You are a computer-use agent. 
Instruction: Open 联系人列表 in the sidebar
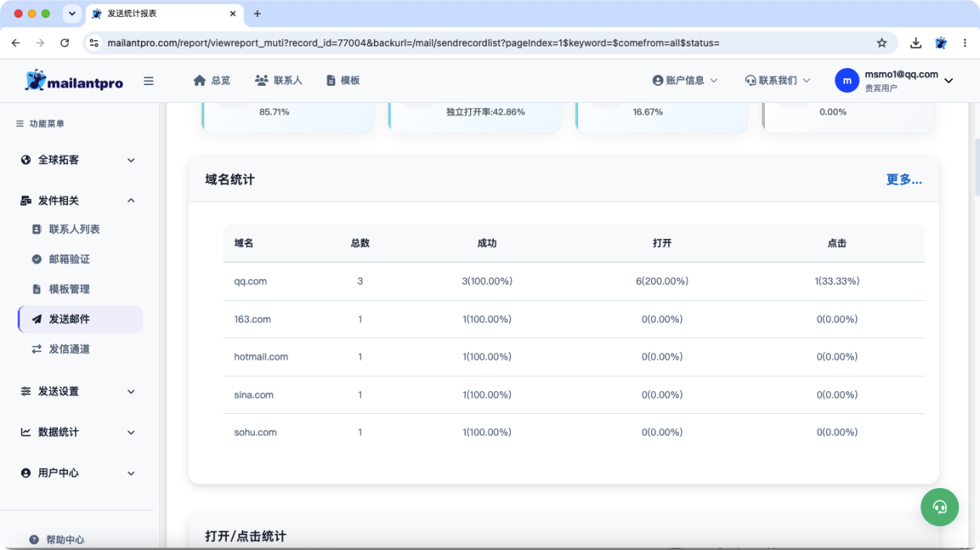coord(74,230)
